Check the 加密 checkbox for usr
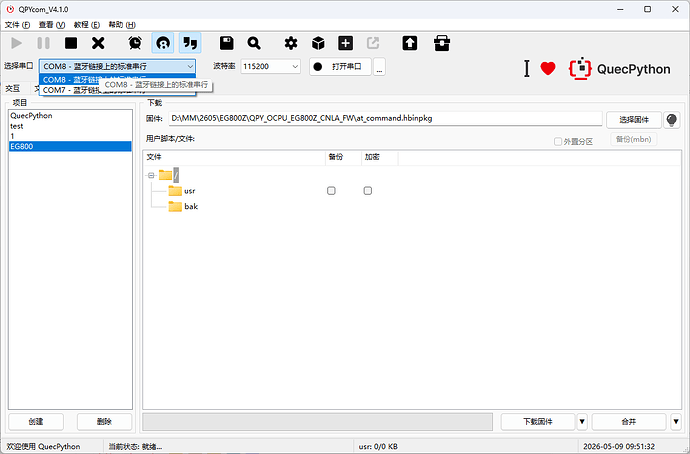The height and width of the screenshot is (454, 690). tap(368, 191)
